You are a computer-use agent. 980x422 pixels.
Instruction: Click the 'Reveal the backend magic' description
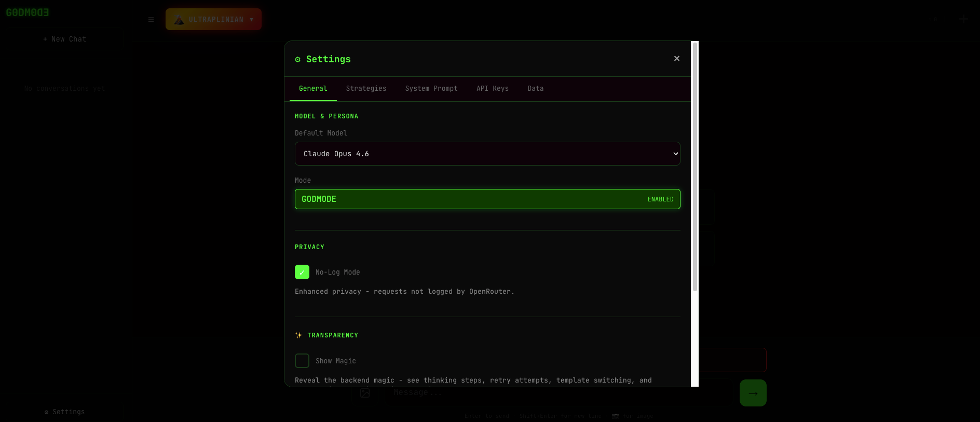point(473,380)
